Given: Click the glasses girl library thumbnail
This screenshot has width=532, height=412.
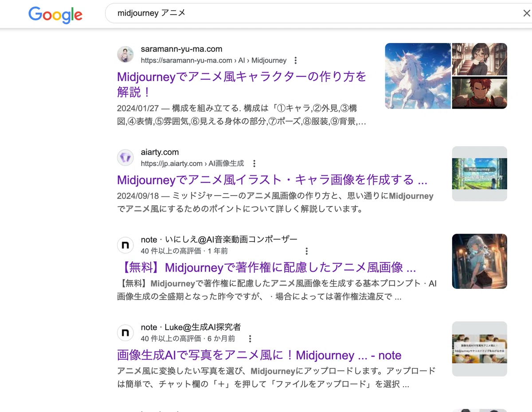Looking at the screenshot, I should (x=479, y=59).
